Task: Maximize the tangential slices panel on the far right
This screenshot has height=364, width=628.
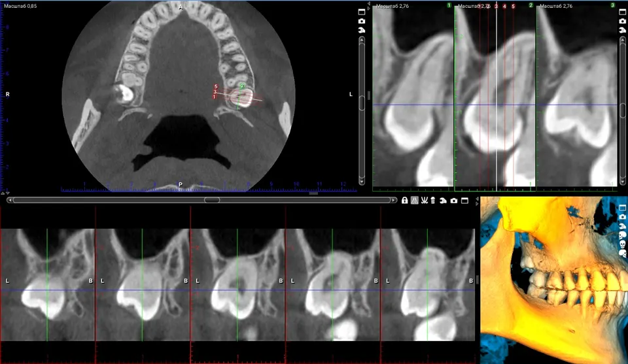Action: [x=623, y=12]
